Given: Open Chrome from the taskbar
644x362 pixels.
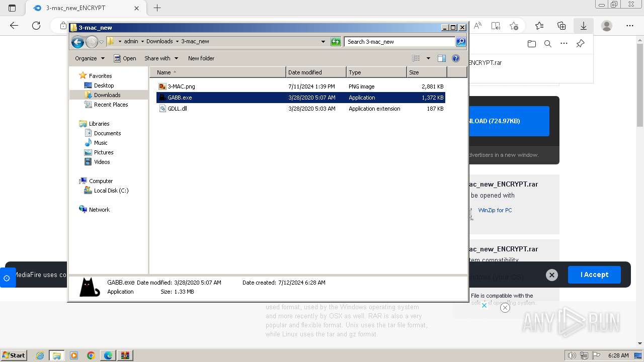Looking at the screenshot, I should 91,355.
